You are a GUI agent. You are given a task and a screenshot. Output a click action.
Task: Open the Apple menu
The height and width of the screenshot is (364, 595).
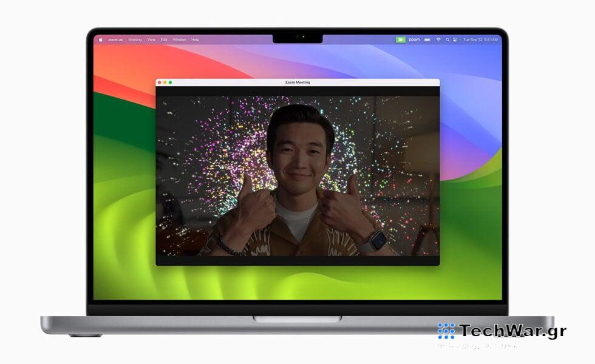tap(101, 39)
